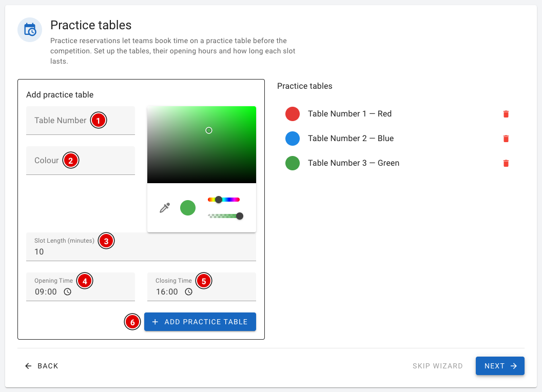Viewport: 542px width, 392px height.
Task: Go to the Next wizard step
Action: tap(500, 366)
